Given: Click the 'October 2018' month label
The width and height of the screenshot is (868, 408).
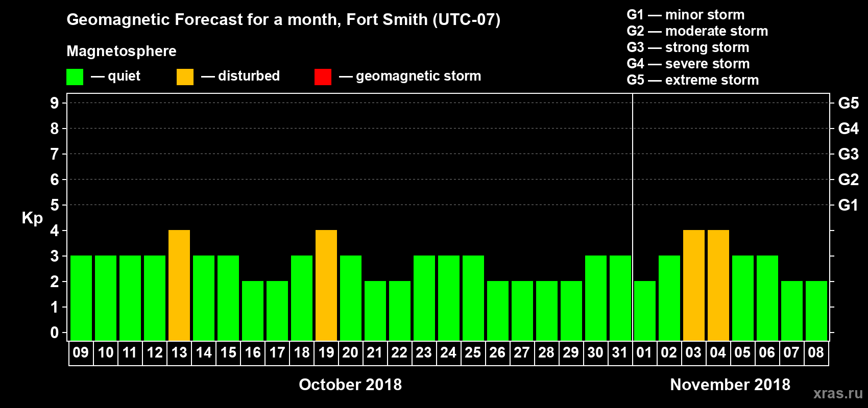Looking at the screenshot, I should point(350,385).
